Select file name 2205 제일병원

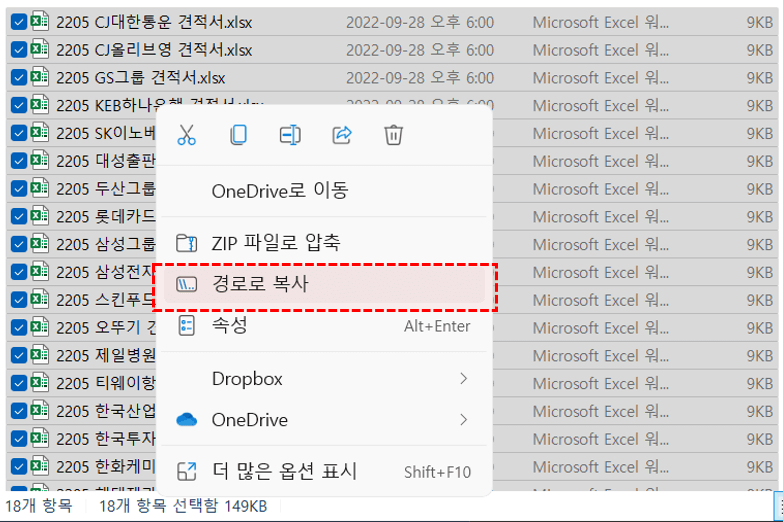point(106,356)
